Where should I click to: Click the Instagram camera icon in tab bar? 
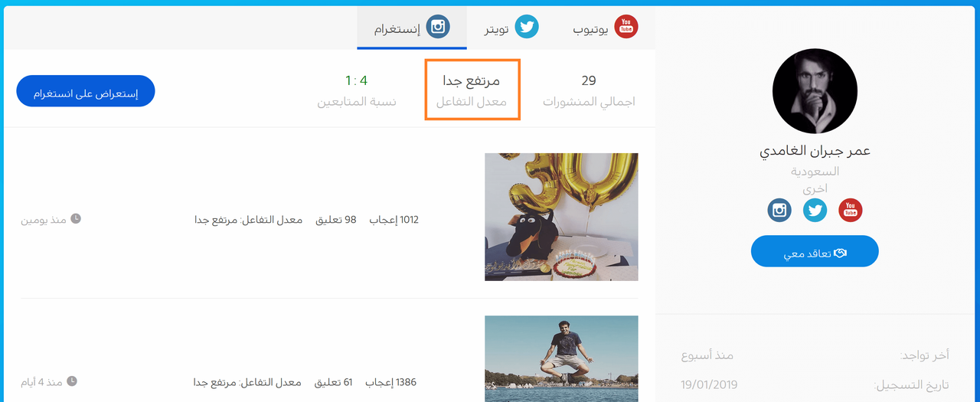[438, 28]
